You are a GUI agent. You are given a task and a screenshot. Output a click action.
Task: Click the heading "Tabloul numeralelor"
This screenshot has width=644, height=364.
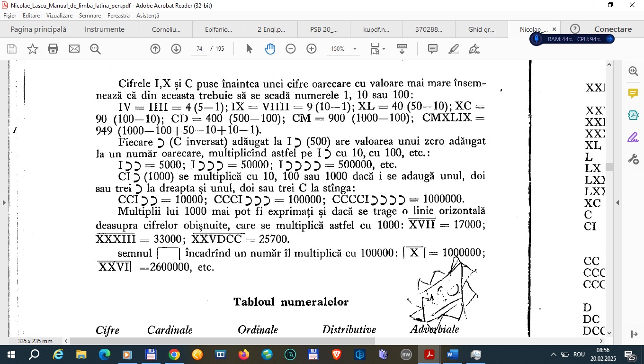click(291, 302)
